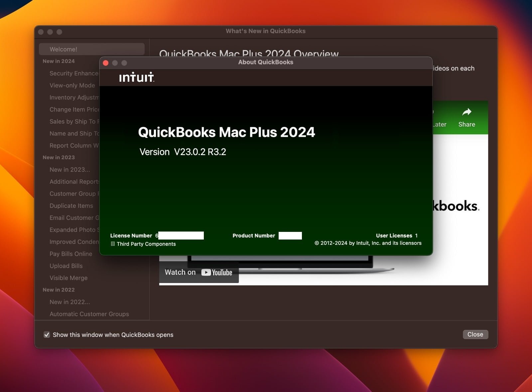Viewport: 532px width, 392px height.
Task: Select Duplicate Items in sidebar
Action: 71,206
